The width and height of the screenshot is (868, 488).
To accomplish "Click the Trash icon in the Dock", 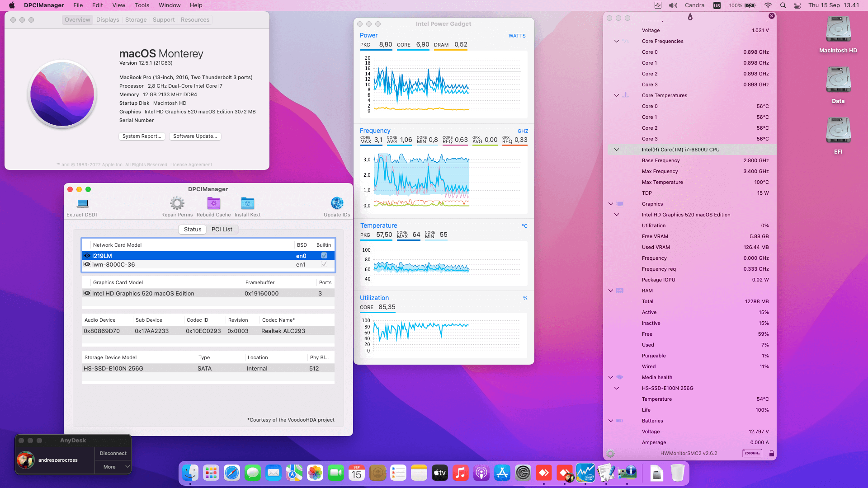I will tap(678, 473).
